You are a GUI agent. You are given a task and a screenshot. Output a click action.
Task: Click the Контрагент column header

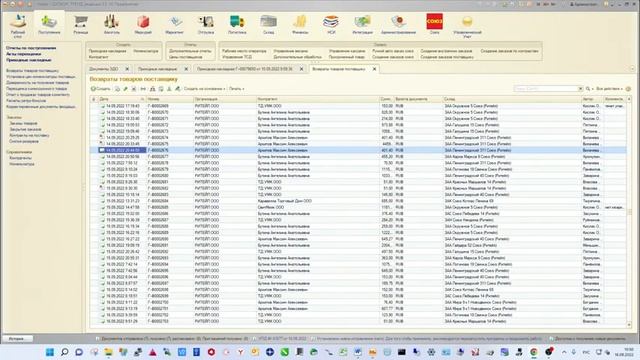(318, 99)
